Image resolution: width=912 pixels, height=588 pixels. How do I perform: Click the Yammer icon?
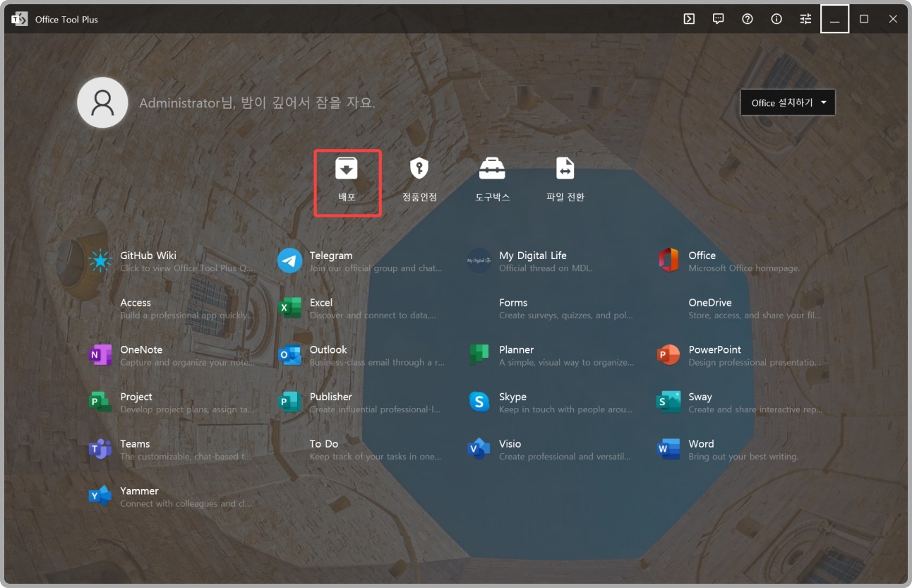click(100, 496)
